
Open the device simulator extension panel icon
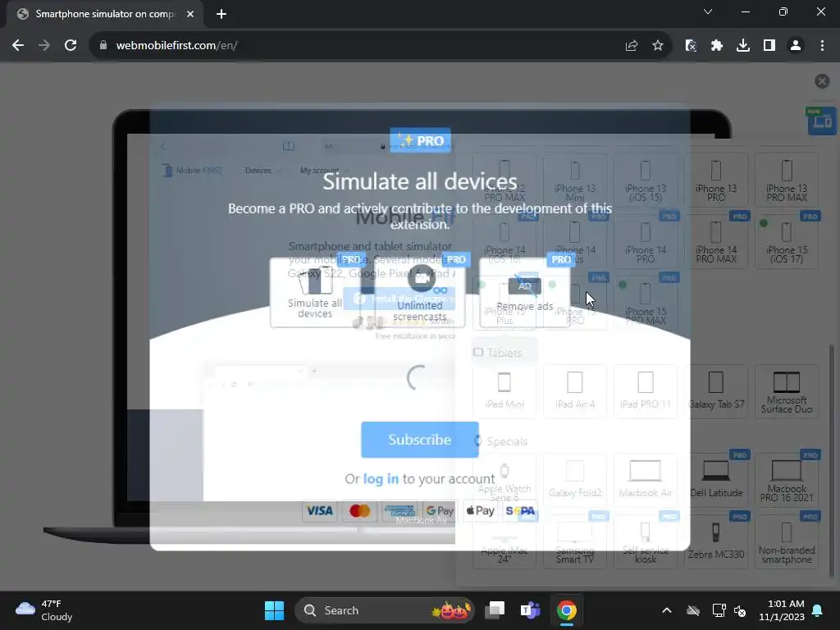click(x=820, y=121)
